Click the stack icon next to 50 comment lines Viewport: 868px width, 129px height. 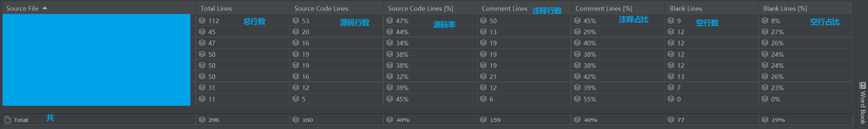(483, 21)
